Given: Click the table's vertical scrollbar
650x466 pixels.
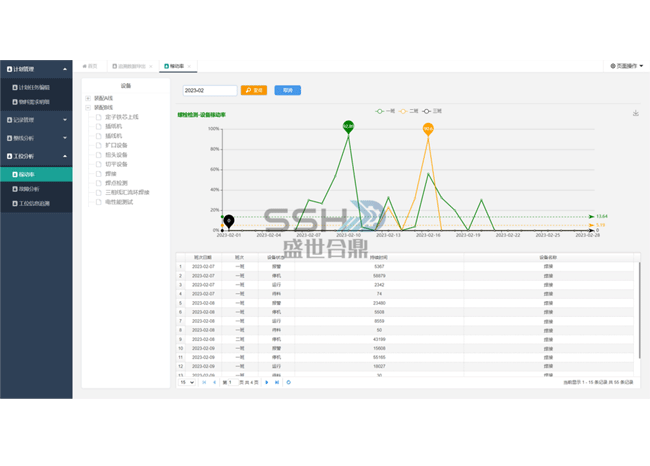Looking at the screenshot, I should [x=639, y=310].
